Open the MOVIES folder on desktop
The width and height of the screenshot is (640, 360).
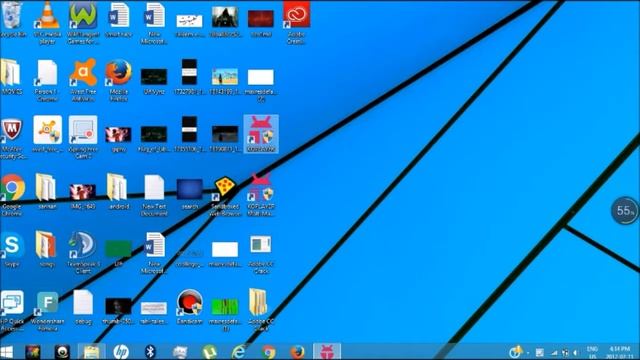pos(11,77)
